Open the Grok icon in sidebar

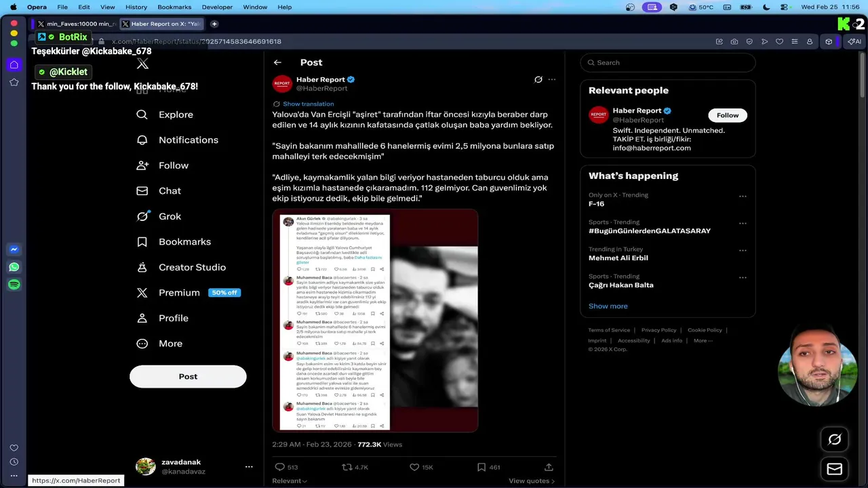pos(142,216)
